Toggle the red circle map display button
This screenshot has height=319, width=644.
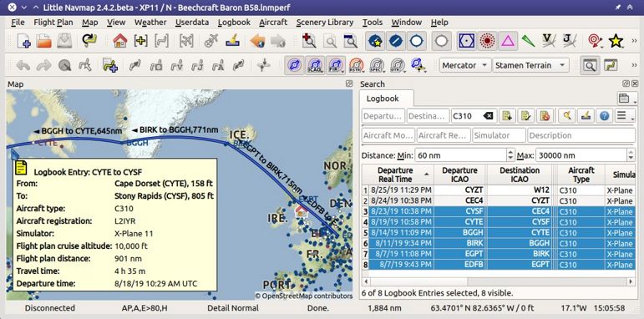pyautogui.click(x=487, y=41)
